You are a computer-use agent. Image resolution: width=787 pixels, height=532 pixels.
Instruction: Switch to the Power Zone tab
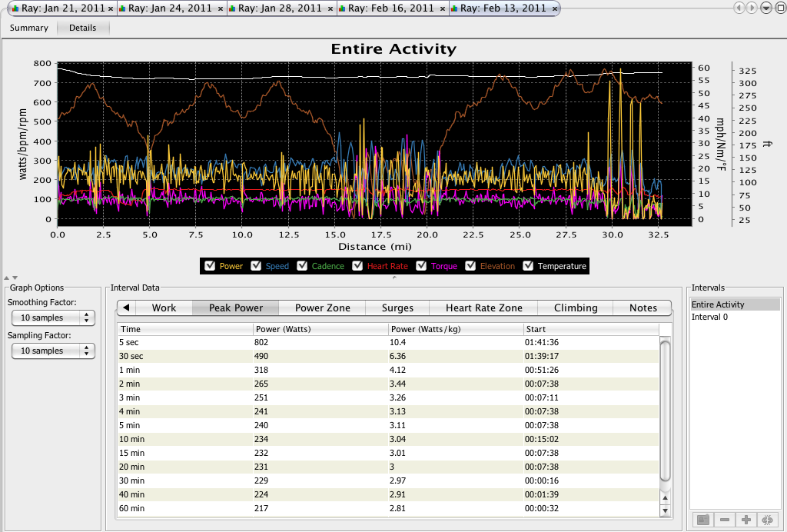click(322, 308)
